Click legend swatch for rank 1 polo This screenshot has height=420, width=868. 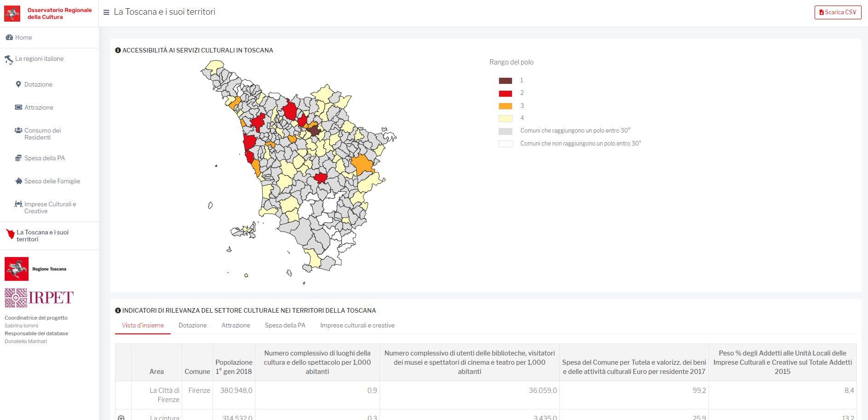[x=505, y=81]
